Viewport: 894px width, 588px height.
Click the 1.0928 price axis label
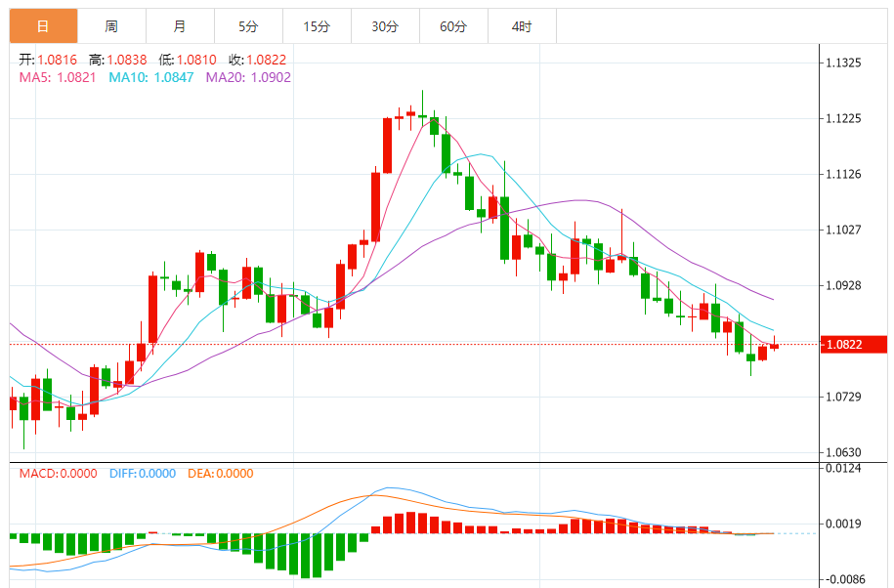click(x=843, y=285)
